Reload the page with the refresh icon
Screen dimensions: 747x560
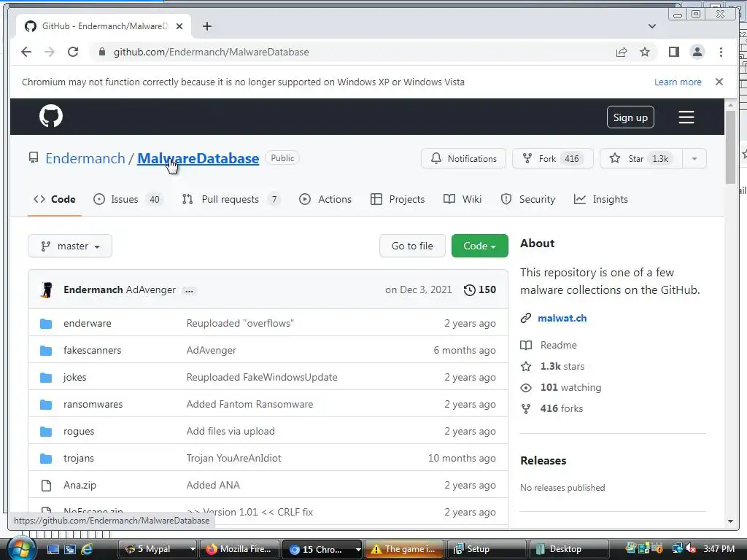tap(73, 52)
